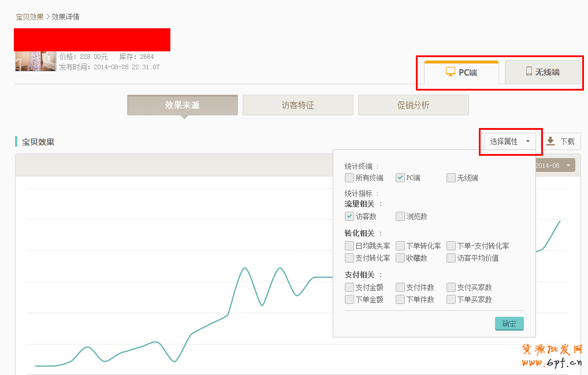Enable the 浏览数 checkbox
This screenshot has height=375, width=588.
400,216
